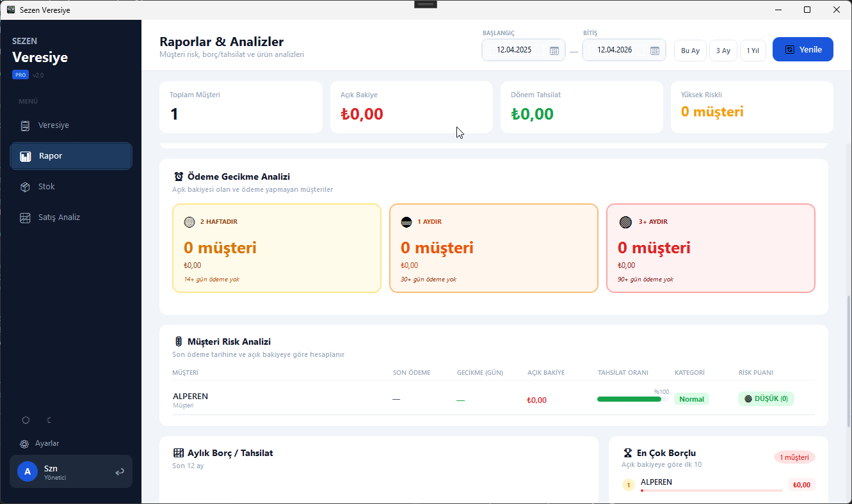Select the Rapor menu item
852x504 pixels.
point(71,156)
